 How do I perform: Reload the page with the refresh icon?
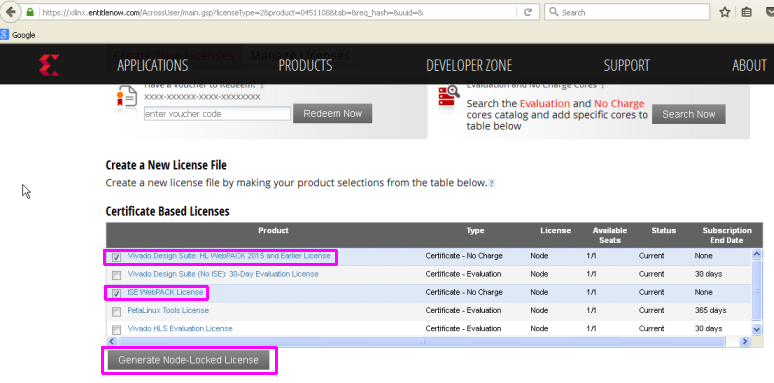point(528,12)
